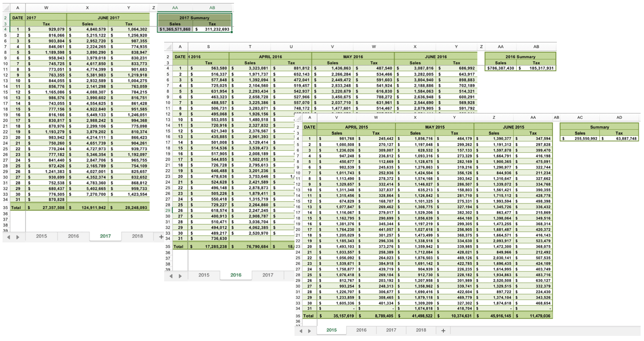Select column AA header in the 2016 workbook window

pyautogui.click(x=501, y=47)
